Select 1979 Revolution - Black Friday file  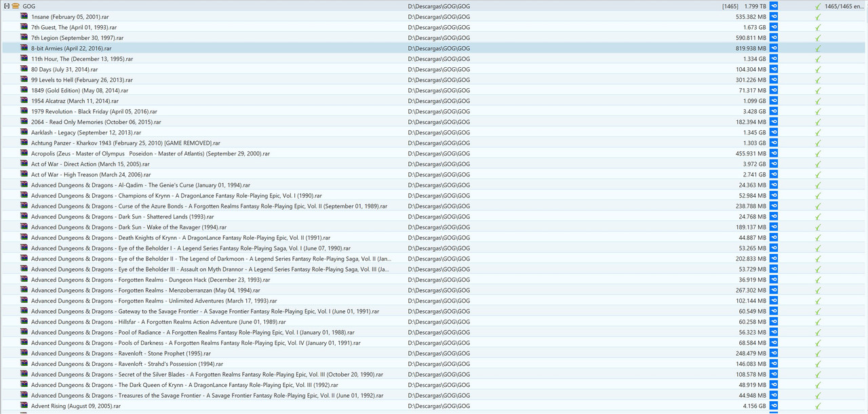[94, 111]
